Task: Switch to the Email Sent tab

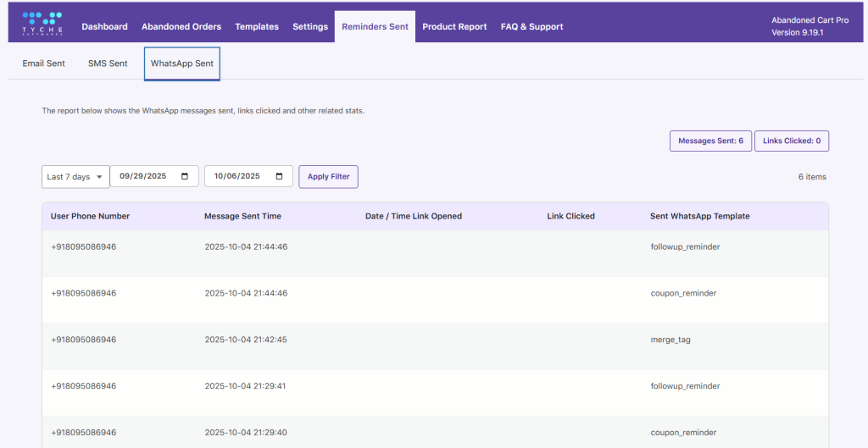Action: [x=44, y=64]
